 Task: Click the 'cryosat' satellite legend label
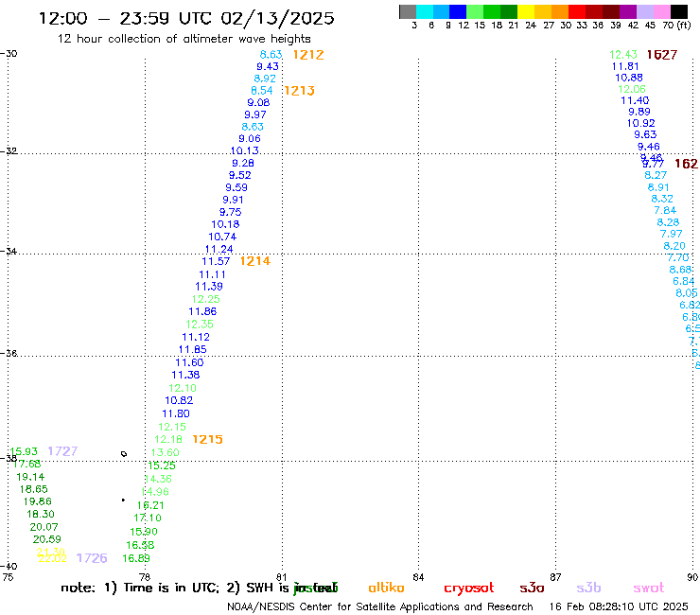[x=469, y=588]
